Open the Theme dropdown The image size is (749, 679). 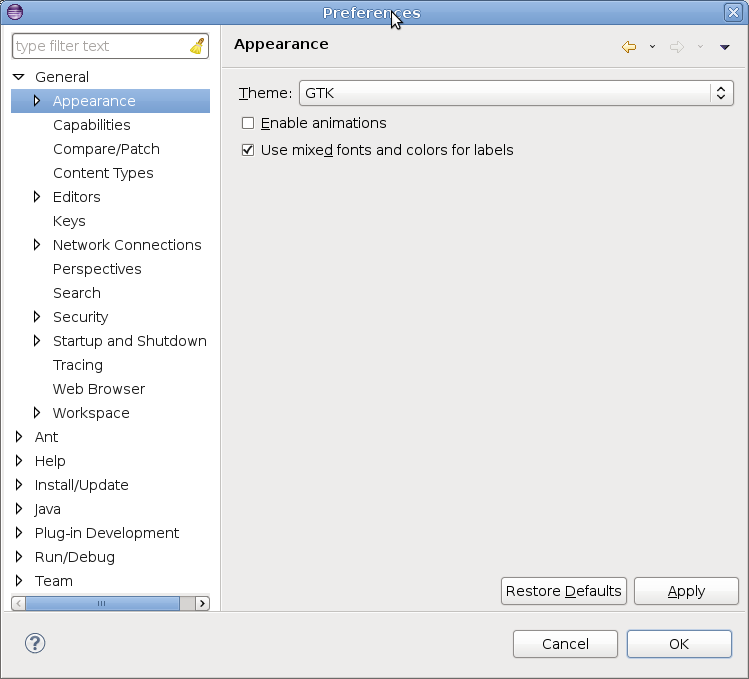click(x=516, y=93)
